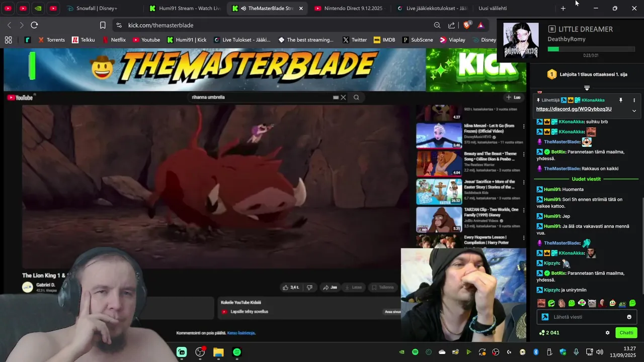This screenshot has width=644, height=362.
Task: Open the discord.gg/WGQybbzq3U pinned link
Action: 574,109
